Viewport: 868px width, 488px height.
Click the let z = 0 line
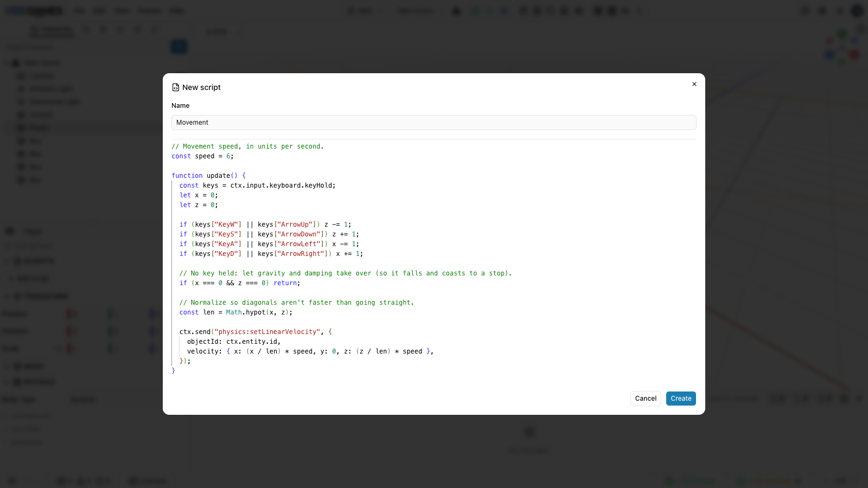[x=199, y=205]
